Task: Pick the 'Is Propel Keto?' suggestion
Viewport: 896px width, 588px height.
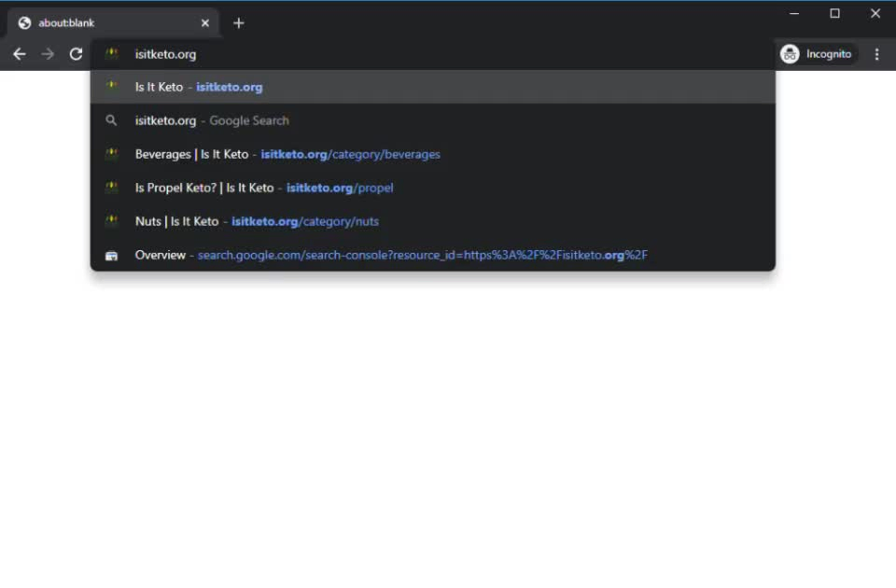Action: tap(432, 188)
